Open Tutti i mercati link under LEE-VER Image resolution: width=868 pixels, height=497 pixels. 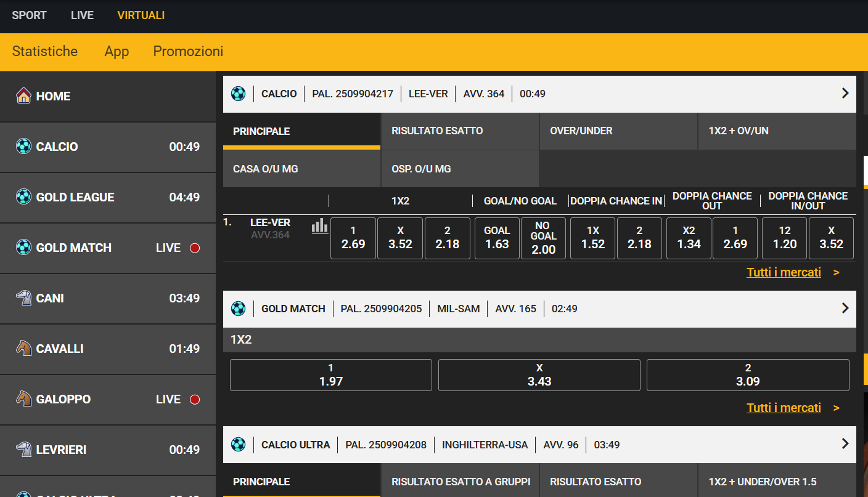pyautogui.click(x=784, y=272)
